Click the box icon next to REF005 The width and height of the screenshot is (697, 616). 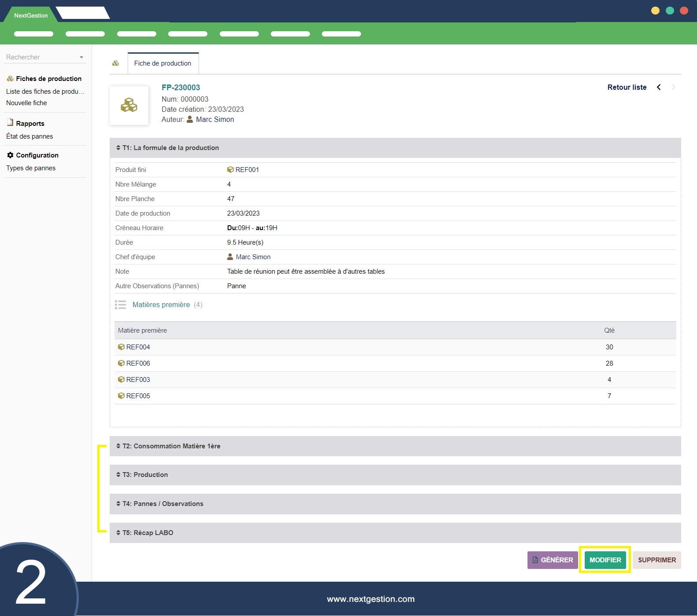coord(121,396)
